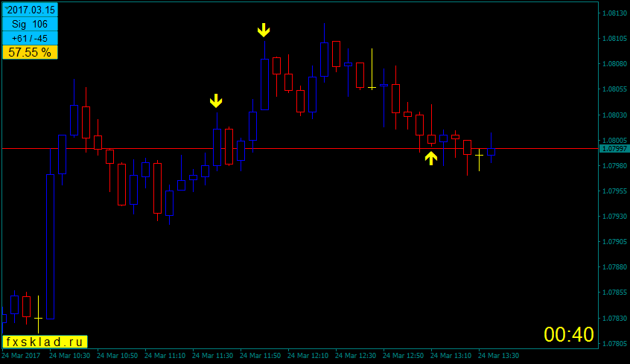Select the last blue candle on the chart
The width and height of the screenshot is (630, 364).
coord(491,152)
